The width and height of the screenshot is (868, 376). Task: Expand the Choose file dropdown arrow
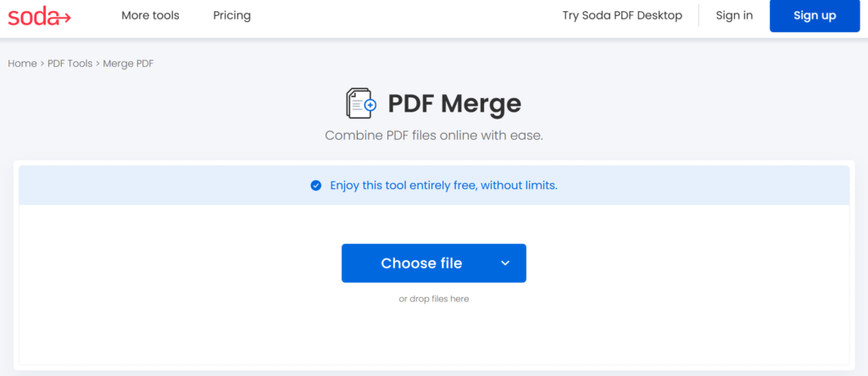tap(505, 263)
